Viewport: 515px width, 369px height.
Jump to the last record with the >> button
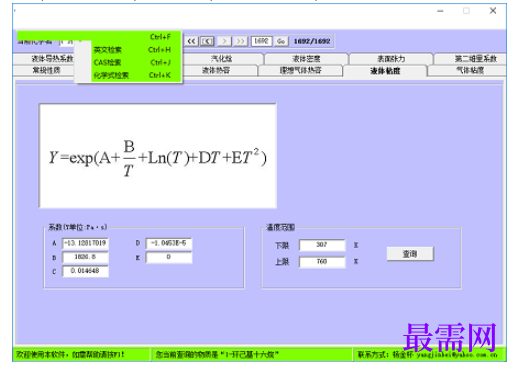(240, 41)
